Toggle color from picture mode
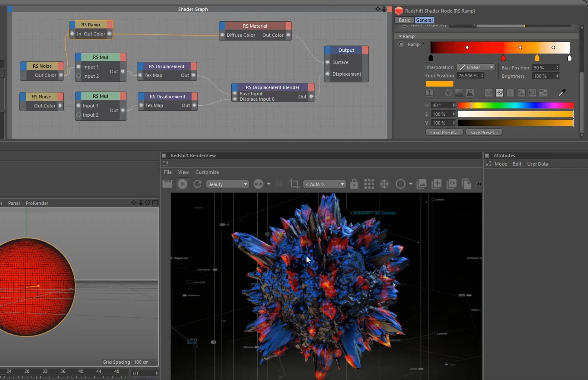This screenshot has width=588, height=380. 470,93
